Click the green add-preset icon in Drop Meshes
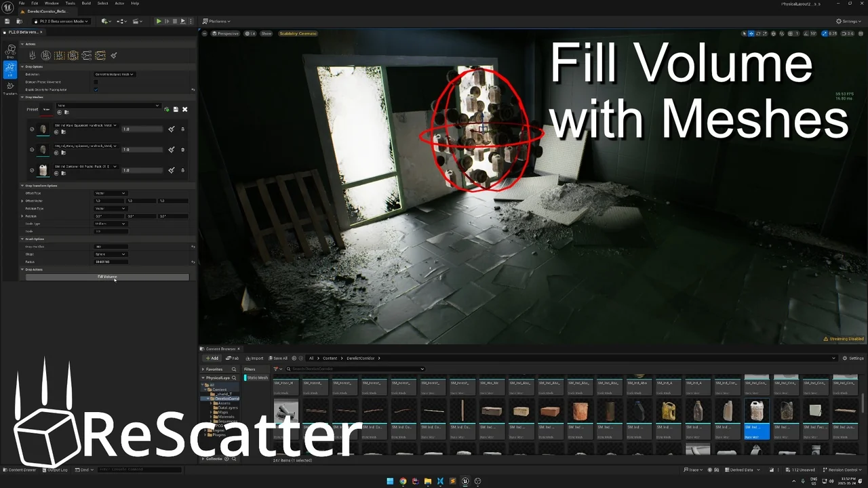This screenshot has height=488, width=868. pyautogui.click(x=167, y=109)
